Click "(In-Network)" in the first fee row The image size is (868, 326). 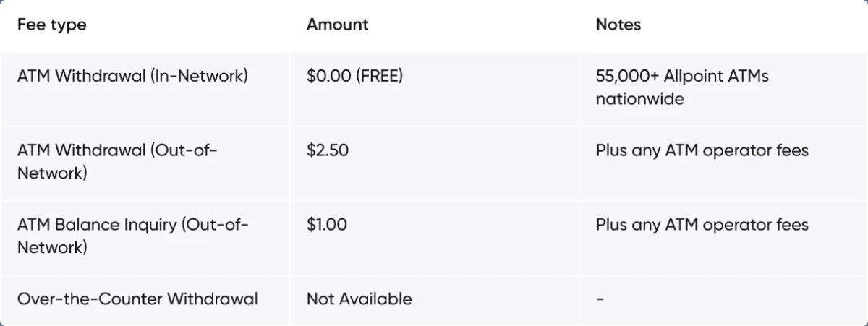click(x=199, y=76)
